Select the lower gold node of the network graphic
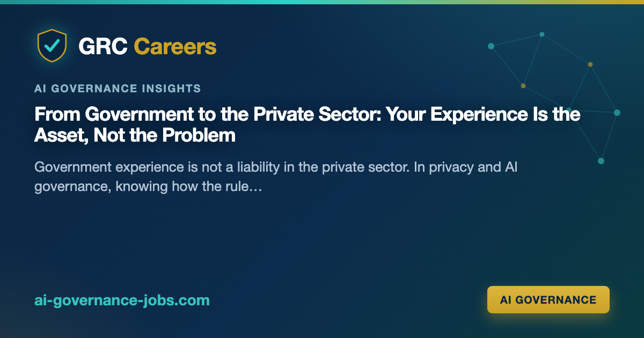Screen dimensions: 644x338 pos(523,86)
